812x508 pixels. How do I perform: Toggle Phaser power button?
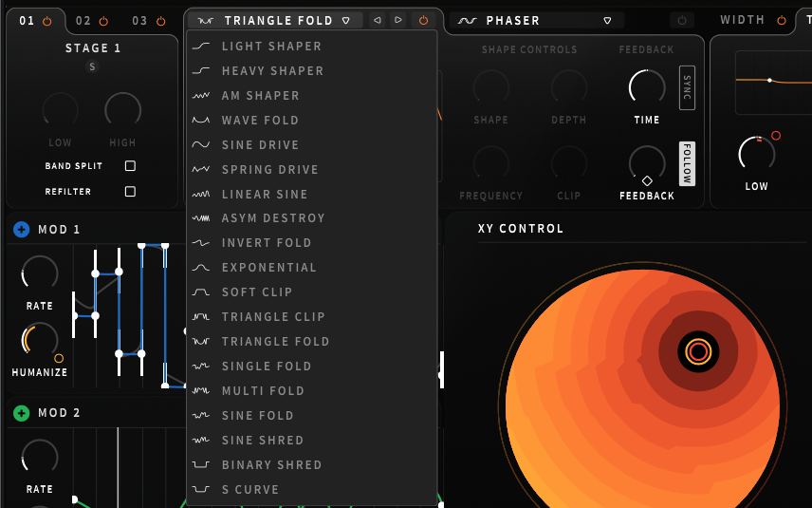[x=682, y=20]
